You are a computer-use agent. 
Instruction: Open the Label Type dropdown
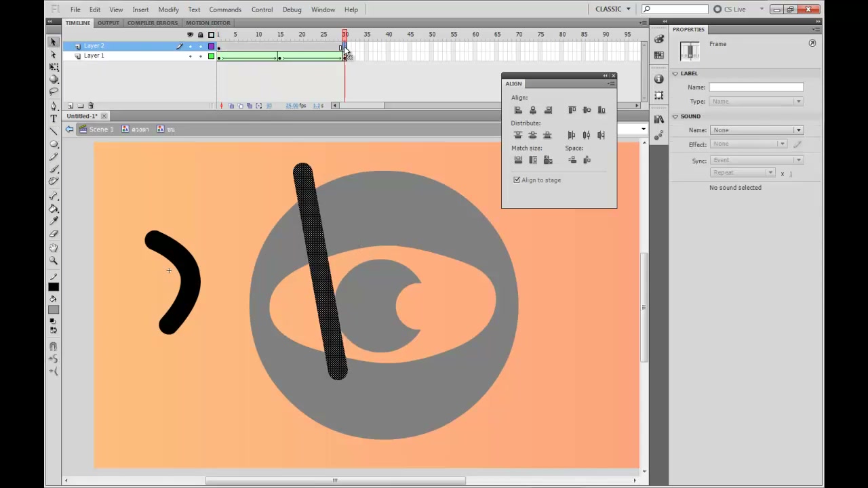(x=757, y=102)
